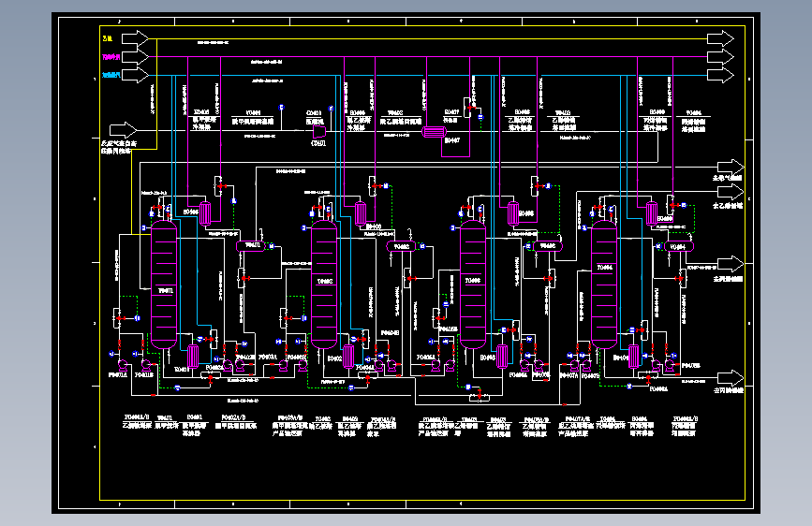Click the reaction gas feed inlet arrow
Image resolution: width=812 pixels, height=526 pixels.
124,130
